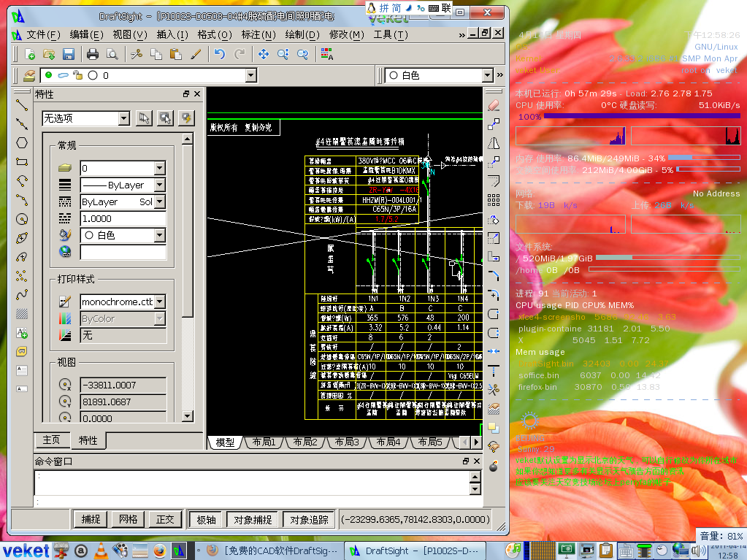The image size is (747, 560).
Task: Toggle 对象捕捉 entity snap
Action: (253, 520)
